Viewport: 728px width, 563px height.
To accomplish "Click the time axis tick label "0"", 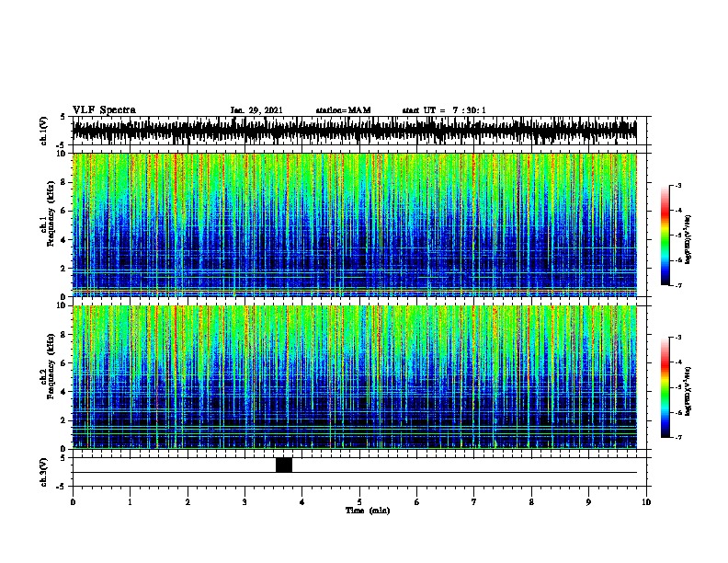I will coord(73,502).
